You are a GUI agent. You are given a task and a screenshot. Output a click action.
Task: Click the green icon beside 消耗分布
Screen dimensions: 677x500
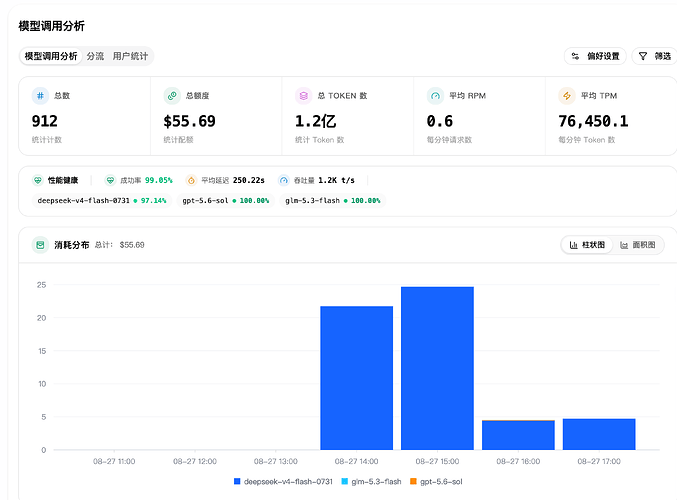40,245
